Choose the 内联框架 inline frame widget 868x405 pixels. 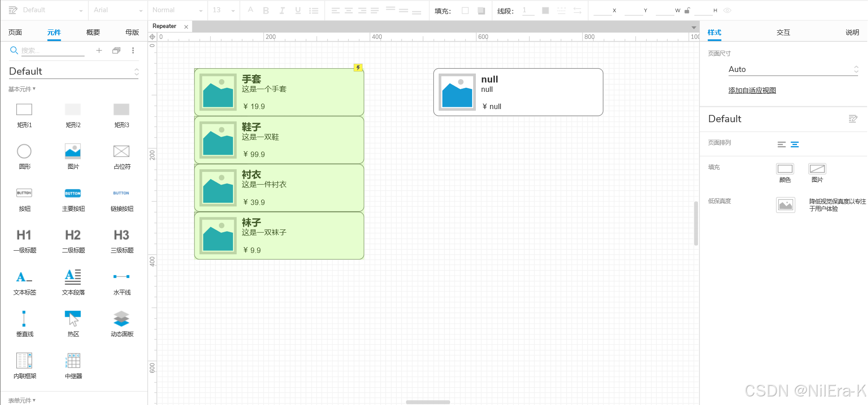(x=24, y=366)
